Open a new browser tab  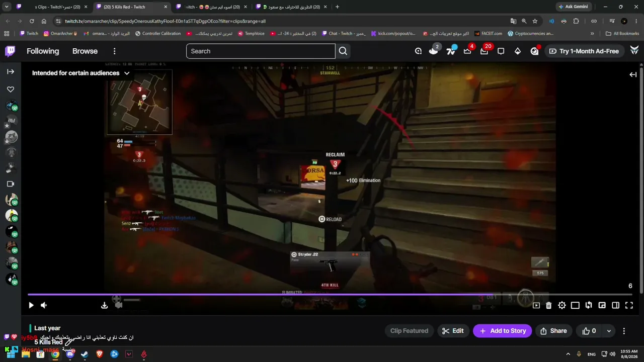coord(337,7)
